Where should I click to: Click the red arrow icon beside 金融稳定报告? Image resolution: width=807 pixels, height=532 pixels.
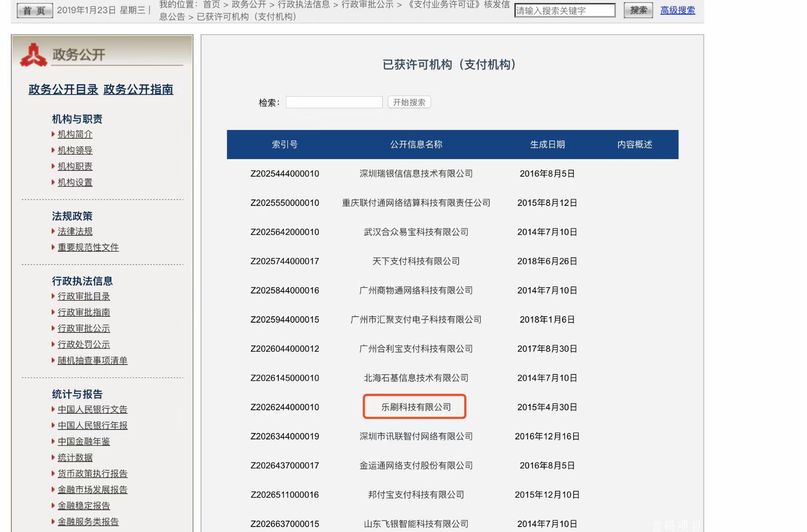point(53,505)
